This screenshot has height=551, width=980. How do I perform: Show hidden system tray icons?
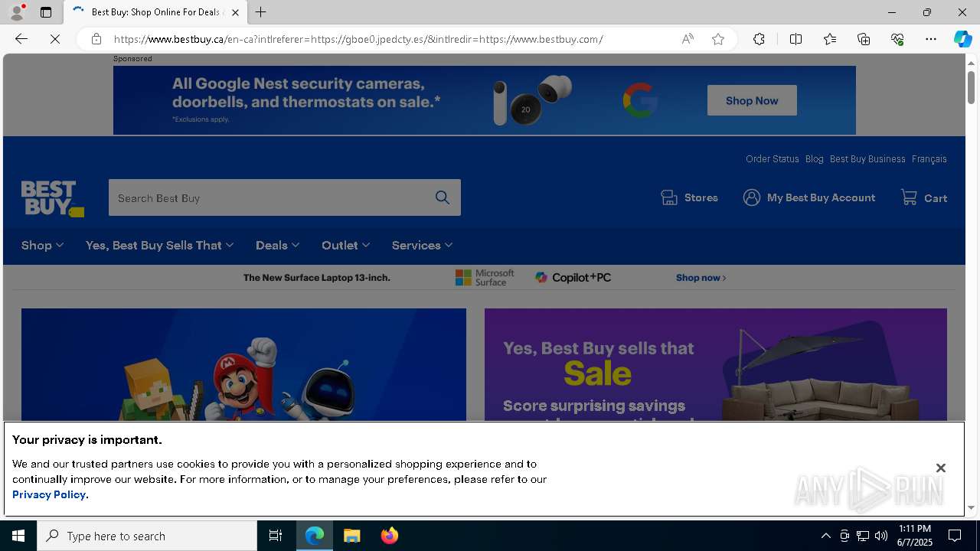tap(825, 536)
